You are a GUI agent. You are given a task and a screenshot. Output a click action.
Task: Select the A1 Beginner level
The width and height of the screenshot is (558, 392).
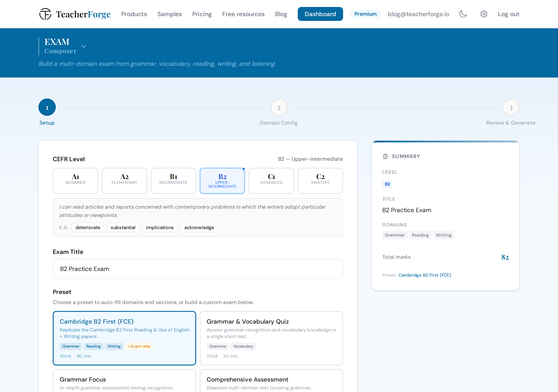click(75, 181)
